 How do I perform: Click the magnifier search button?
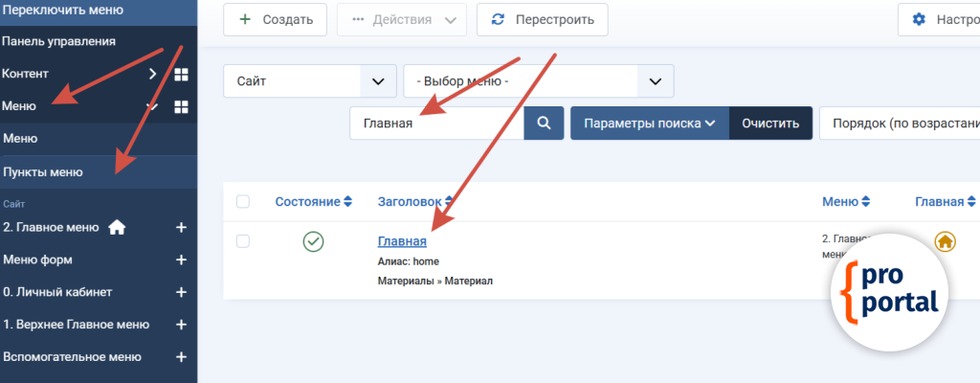pyautogui.click(x=544, y=124)
